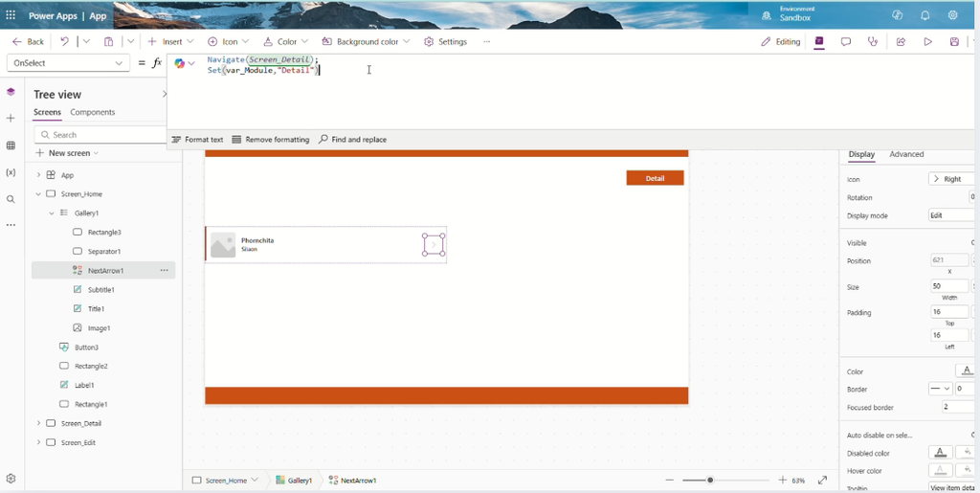Open the toolbar overflow ellipsis menu
This screenshot has height=493, width=980.
(x=487, y=42)
